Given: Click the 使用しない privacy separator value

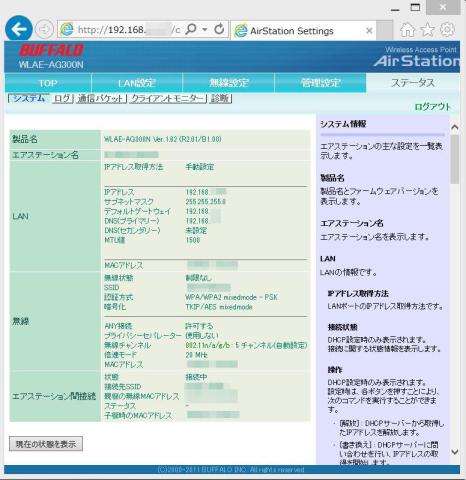Looking at the screenshot, I should [x=202, y=335].
